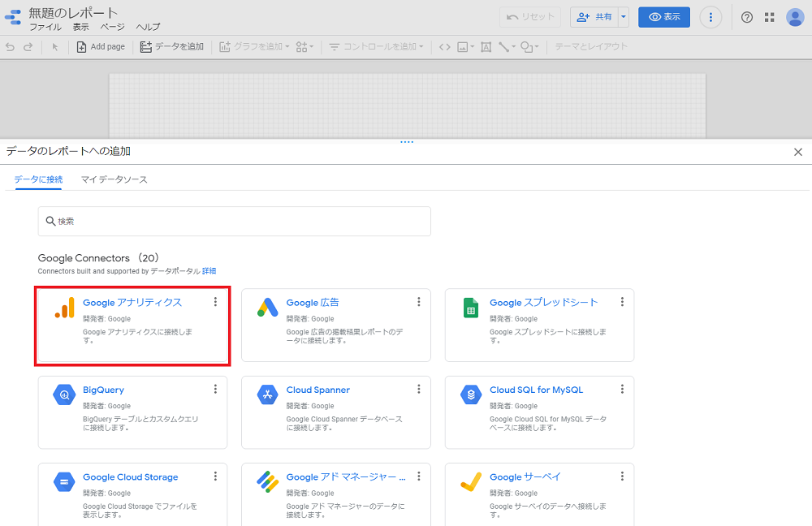This screenshot has height=526, width=812.
Task: Click the Google アナリティクス connector icon
Action: (x=64, y=308)
